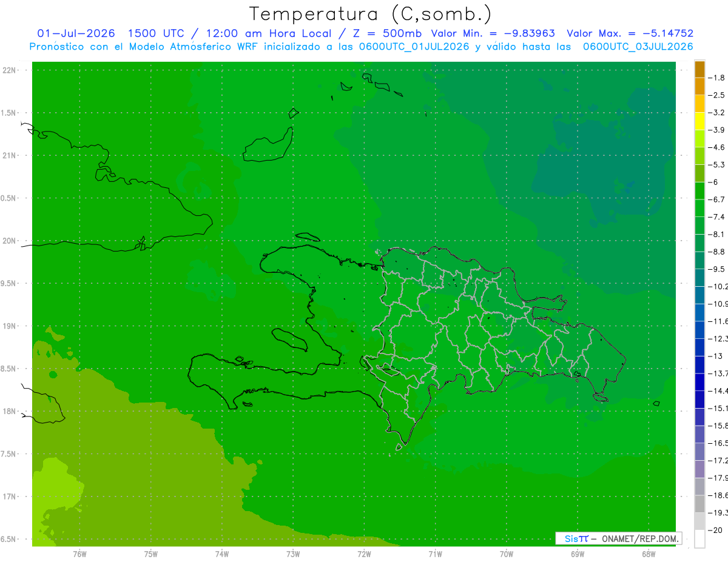Click initialization stamp "0600UTC_01JUL2026"
Screen dimensions: 728x562
click(x=414, y=47)
